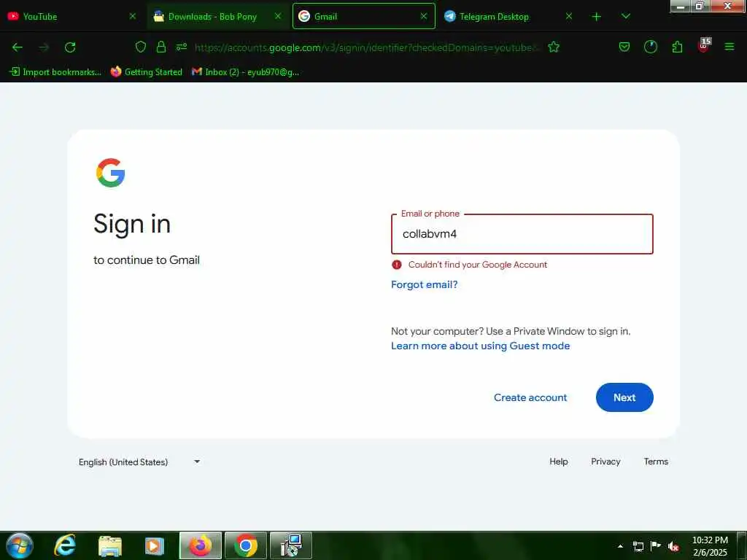The width and height of the screenshot is (747, 560).
Task: Select the Gmail tab
Action: 363,16
